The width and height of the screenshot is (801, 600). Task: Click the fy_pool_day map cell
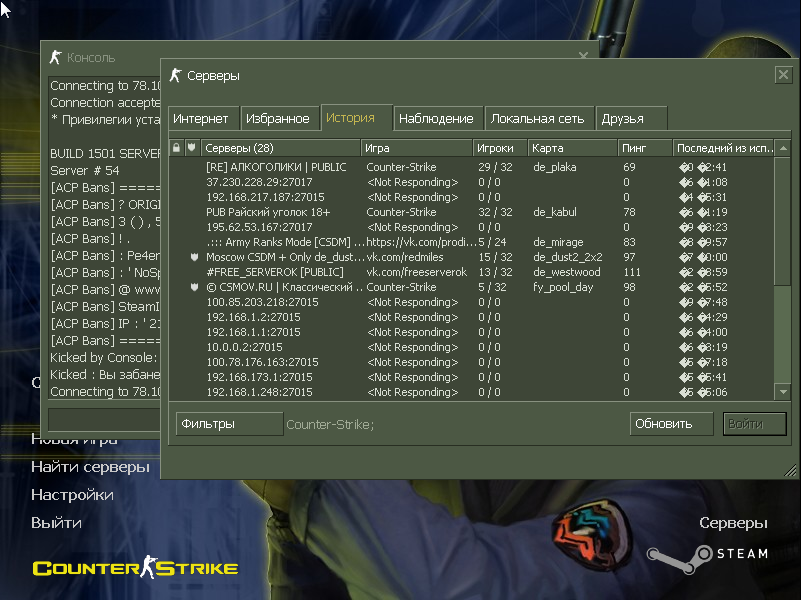point(563,287)
